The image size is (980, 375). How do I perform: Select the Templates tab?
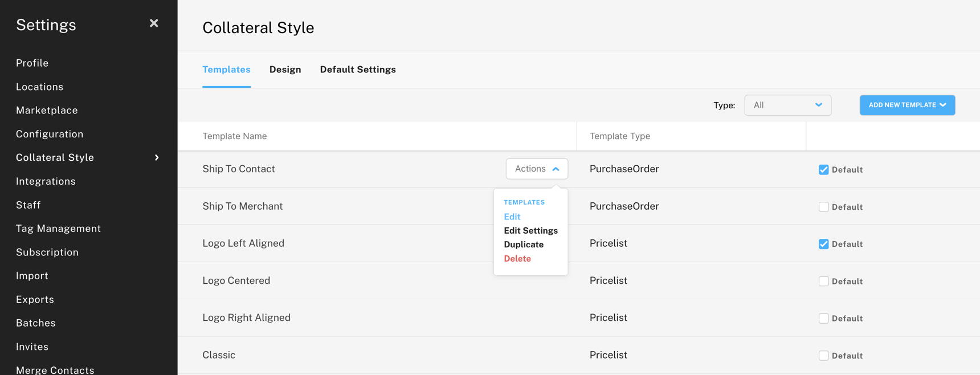point(226,69)
